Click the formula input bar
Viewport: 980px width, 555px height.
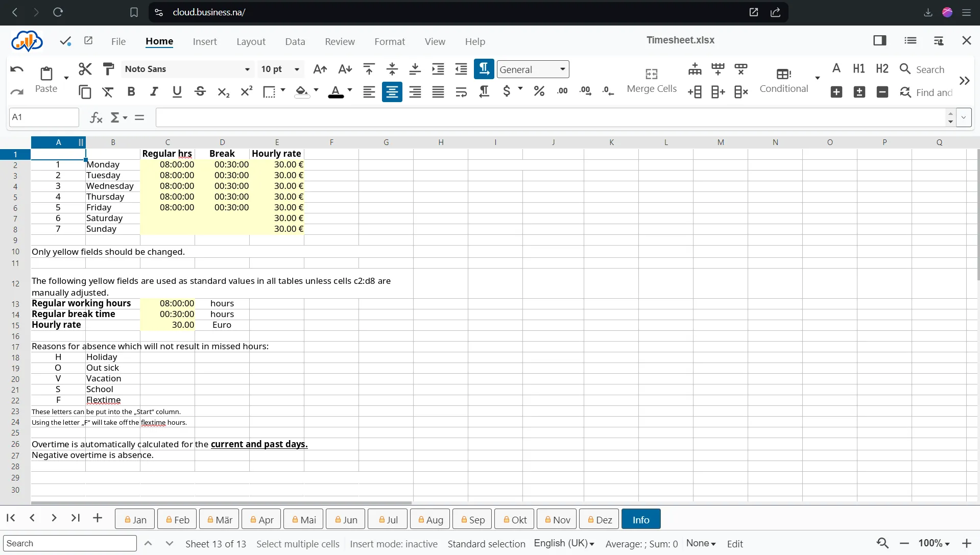point(551,117)
